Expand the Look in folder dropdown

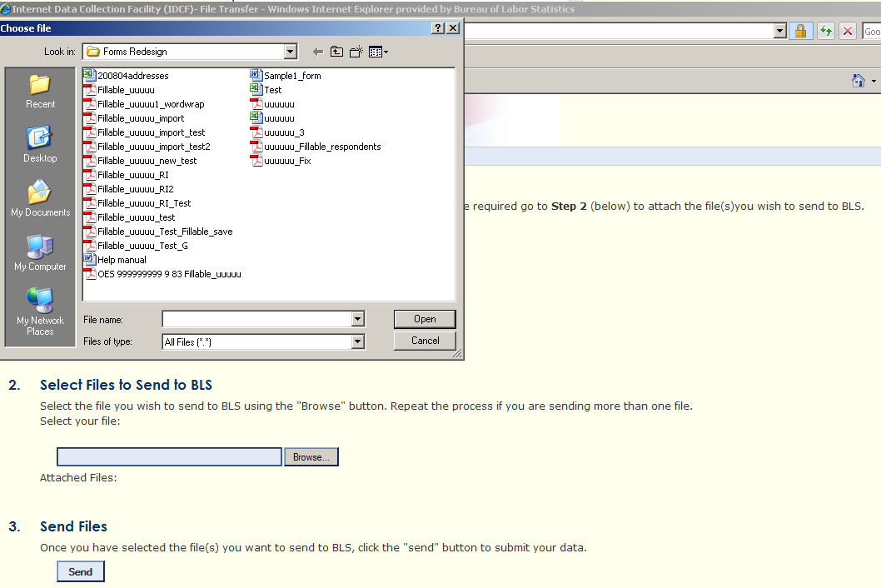(290, 52)
